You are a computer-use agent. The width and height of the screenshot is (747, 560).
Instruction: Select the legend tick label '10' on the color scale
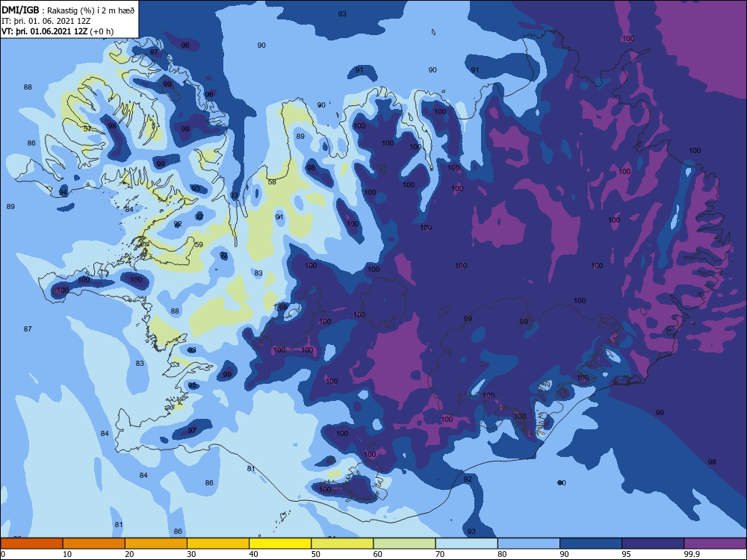click(67, 554)
